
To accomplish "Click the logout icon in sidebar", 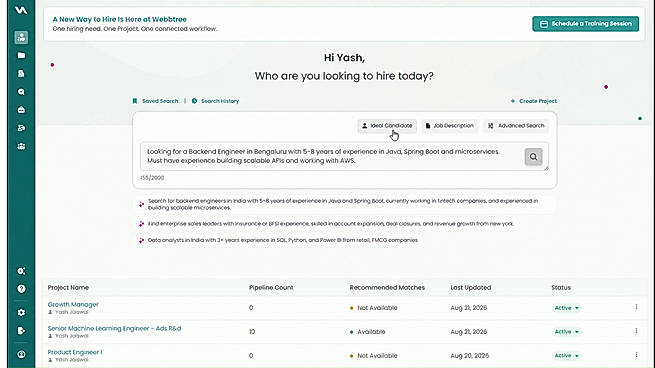I will (x=21, y=331).
